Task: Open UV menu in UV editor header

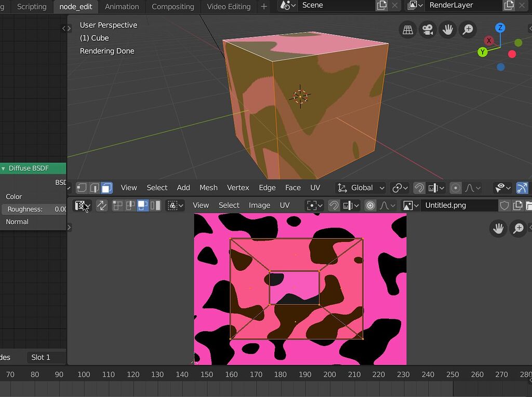Action: [284, 206]
